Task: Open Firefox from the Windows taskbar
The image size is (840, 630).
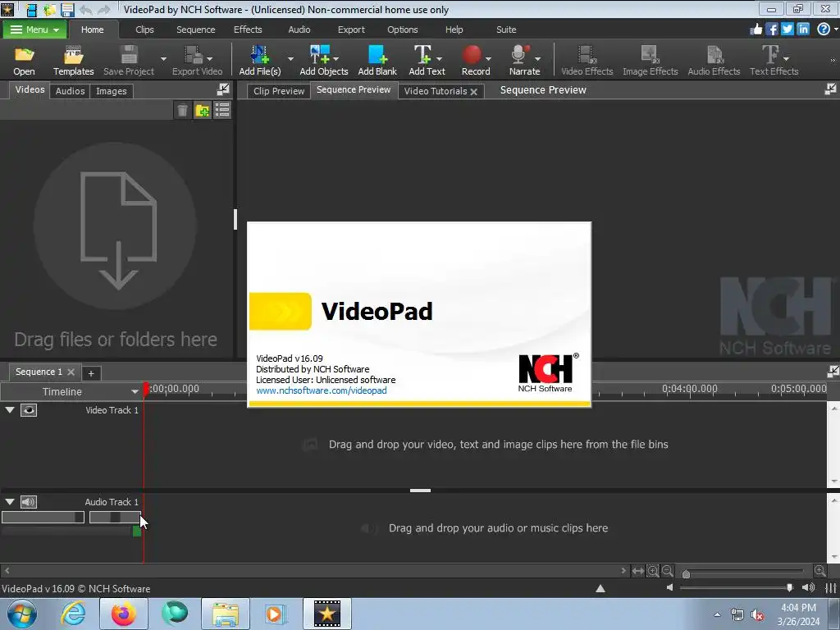Action: tap(123, 614)
